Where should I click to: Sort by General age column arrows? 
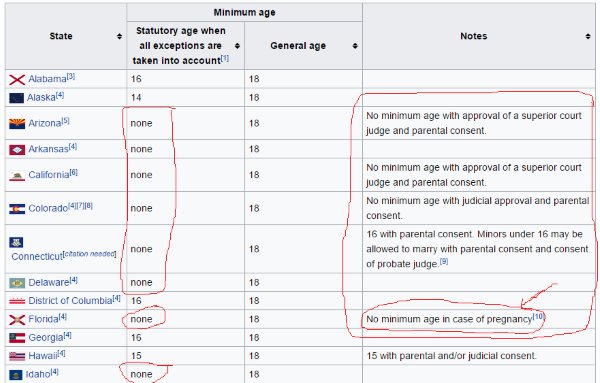click(x=355, y=46)
